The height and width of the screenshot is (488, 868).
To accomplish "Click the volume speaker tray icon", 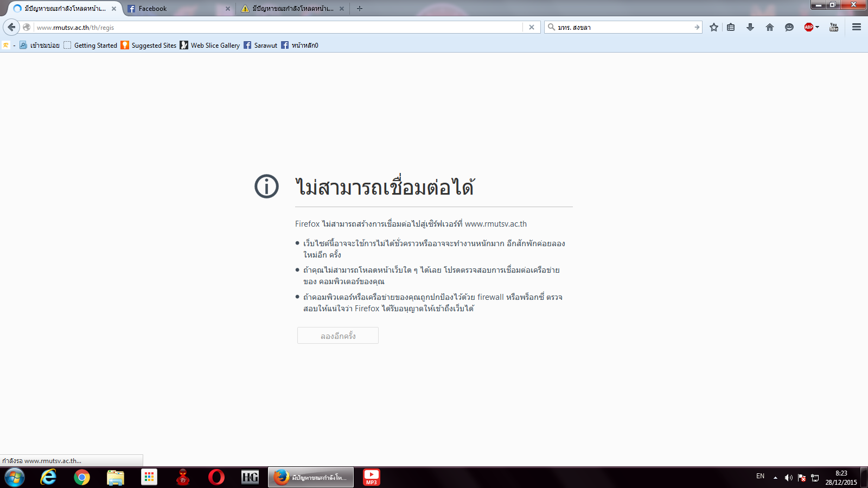I will point(788,478).
